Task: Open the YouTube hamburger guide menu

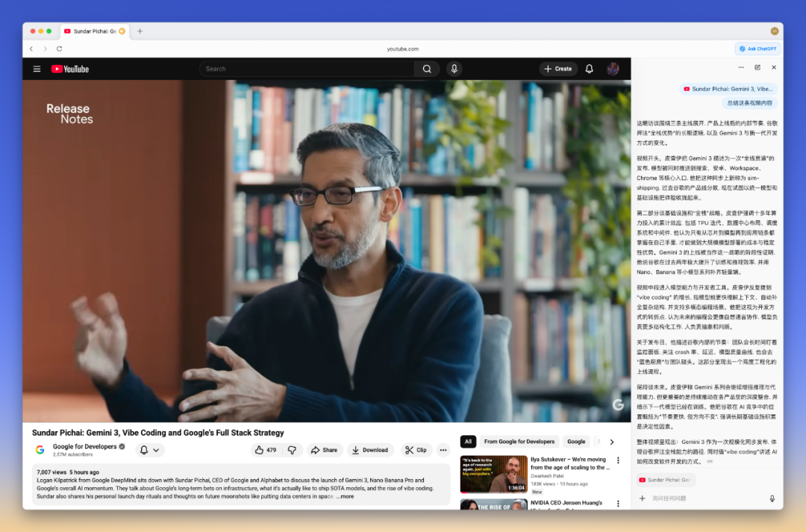Action: point(37,69)
